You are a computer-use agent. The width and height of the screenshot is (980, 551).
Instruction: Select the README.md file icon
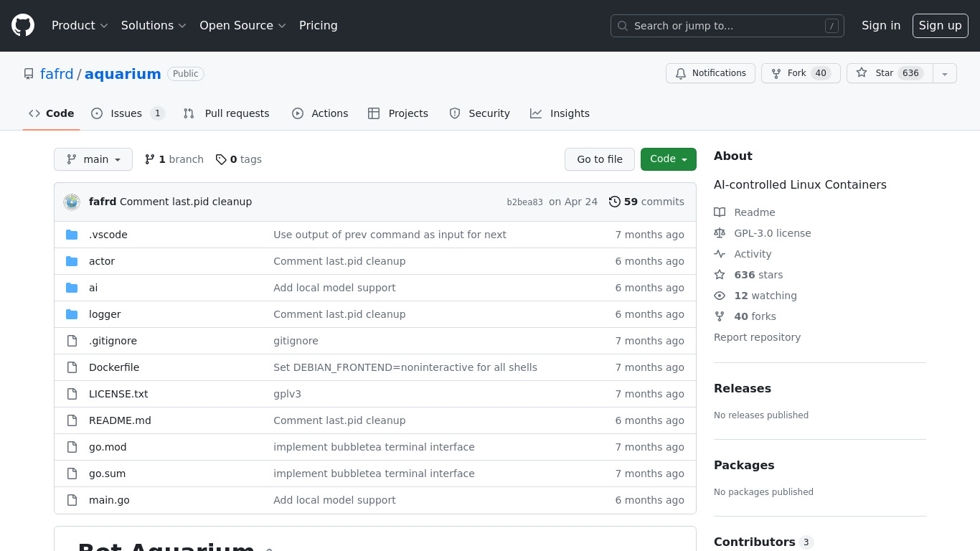pos(72,420)
